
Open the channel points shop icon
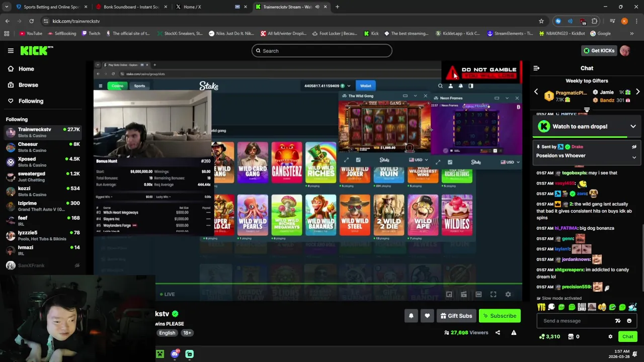pos(571,336)
